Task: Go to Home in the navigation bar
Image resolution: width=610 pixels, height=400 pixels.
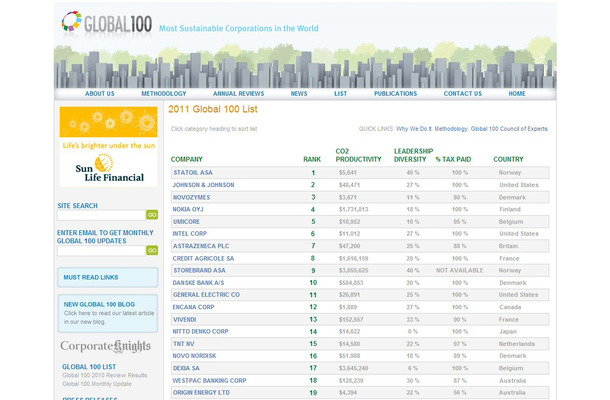Action: point(517,94)
